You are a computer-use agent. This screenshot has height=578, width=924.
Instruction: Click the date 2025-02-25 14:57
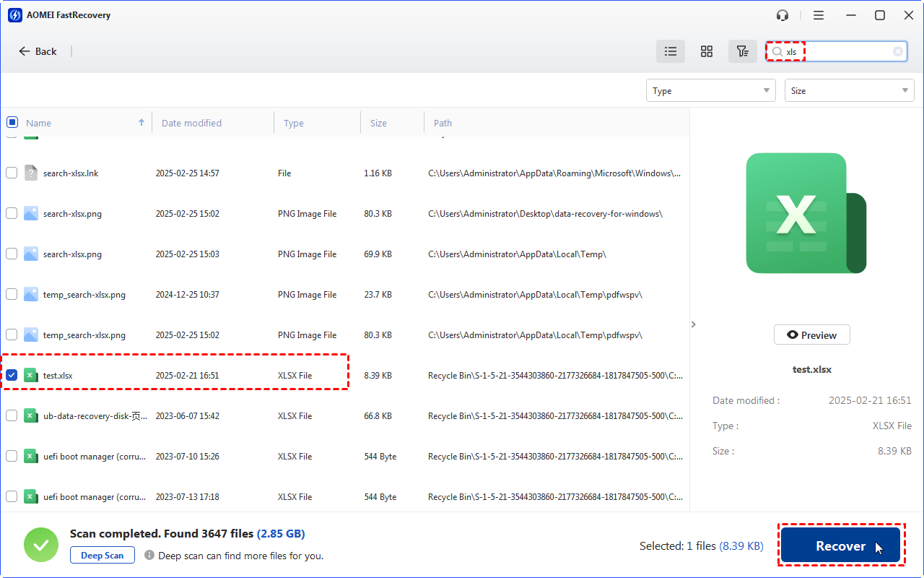click(188, 173)
